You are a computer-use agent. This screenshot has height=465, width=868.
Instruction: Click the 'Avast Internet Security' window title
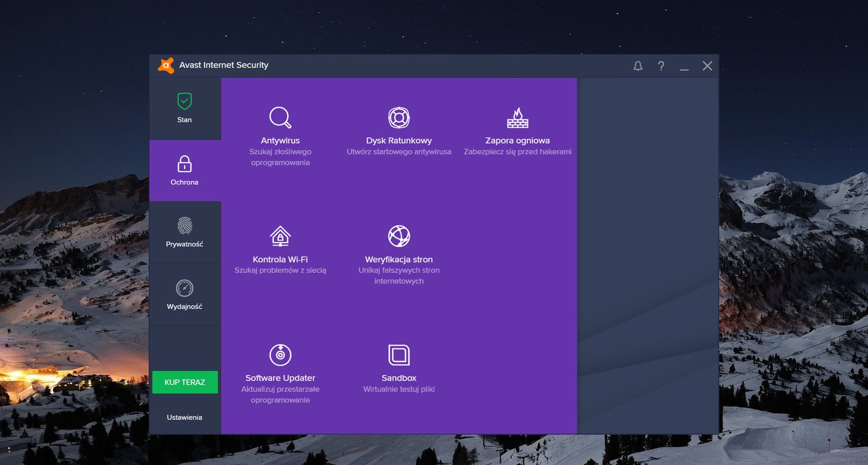tap(224, 65)
